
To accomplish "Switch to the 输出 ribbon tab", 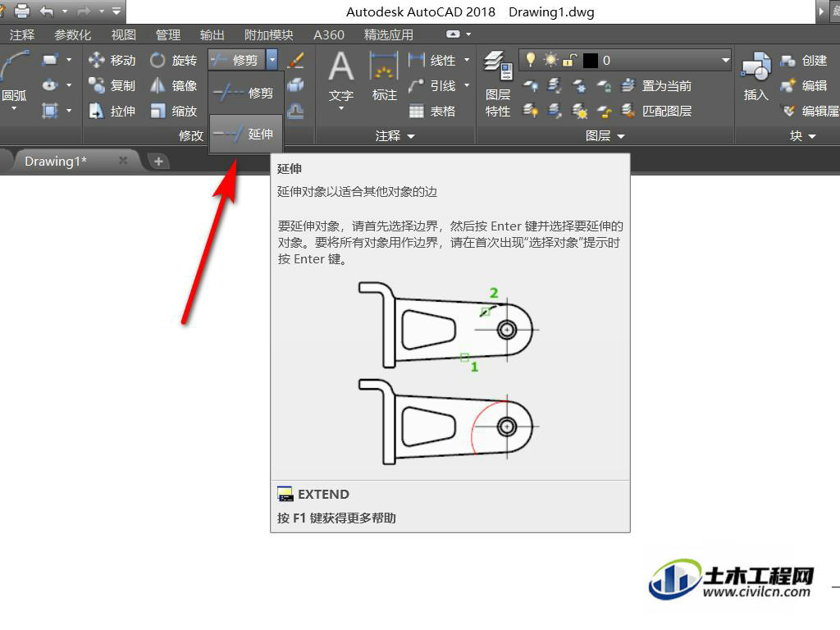I will click(x=212, y=34).
